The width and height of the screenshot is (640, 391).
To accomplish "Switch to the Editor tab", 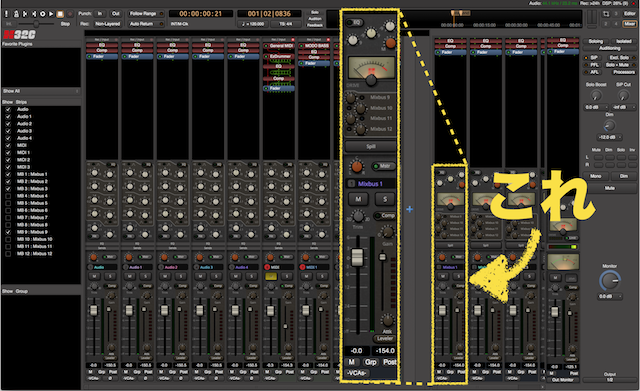I will 629,13.
